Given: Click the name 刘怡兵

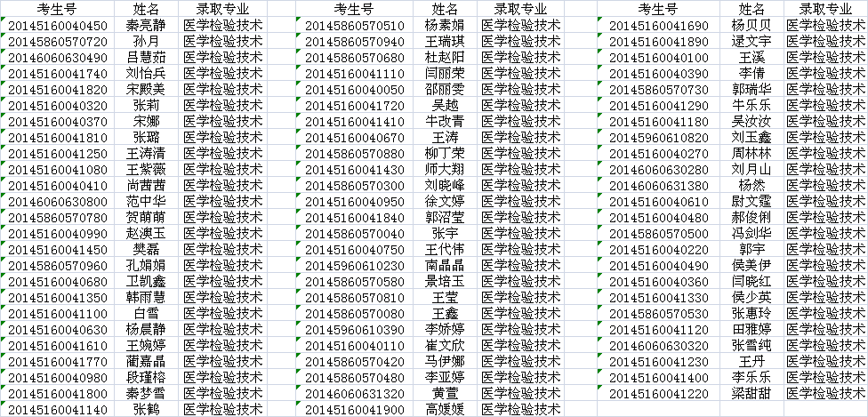Looking at the screenshot, I should point(147,74).
